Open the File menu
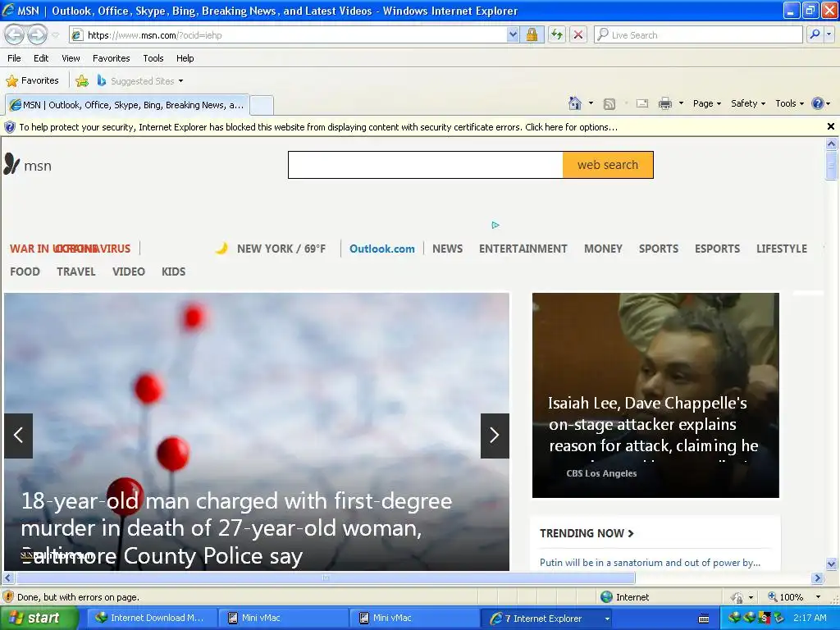 [x=15, y=58]
